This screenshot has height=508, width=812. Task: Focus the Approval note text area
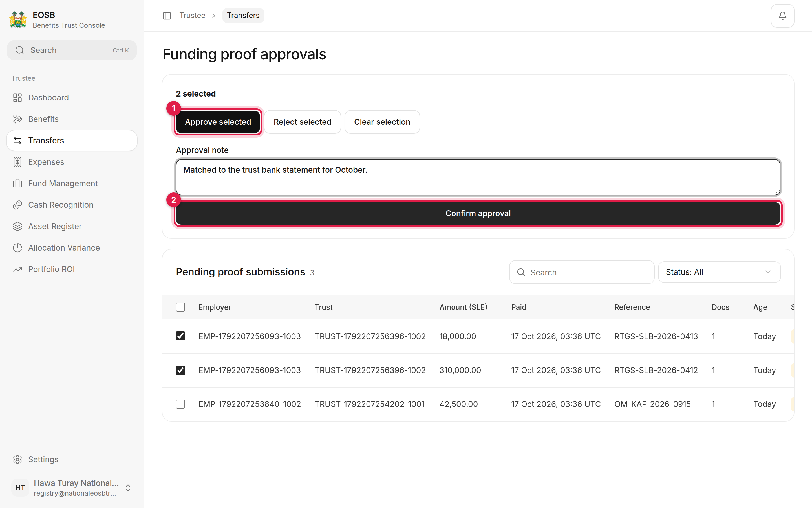pyautogui.click(x=478, y=177)
